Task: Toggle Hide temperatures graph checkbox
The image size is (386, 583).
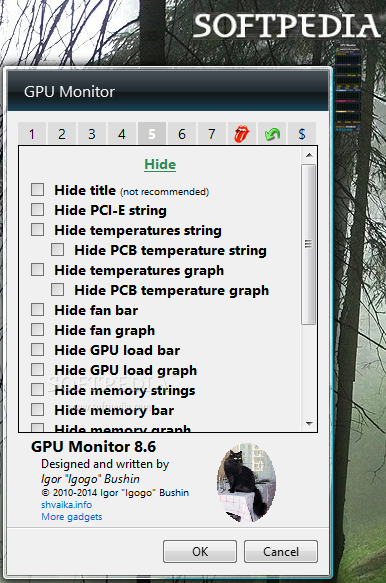Action: 38,270
